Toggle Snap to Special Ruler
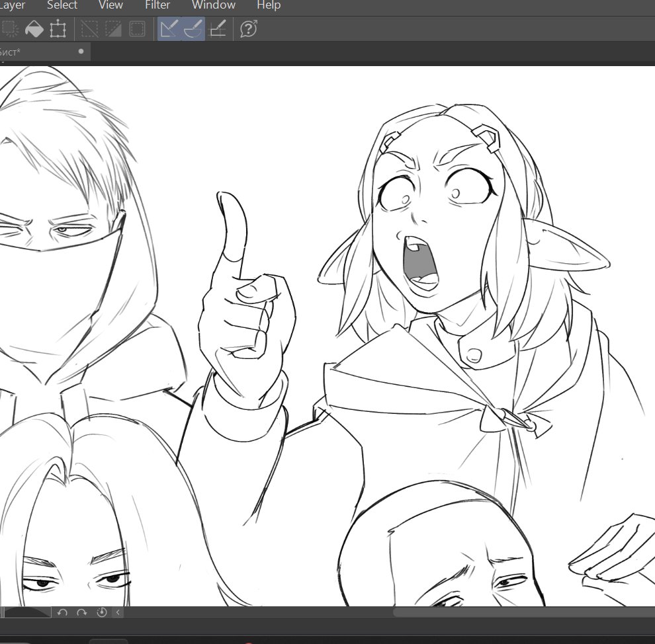 tap(193, 29)
